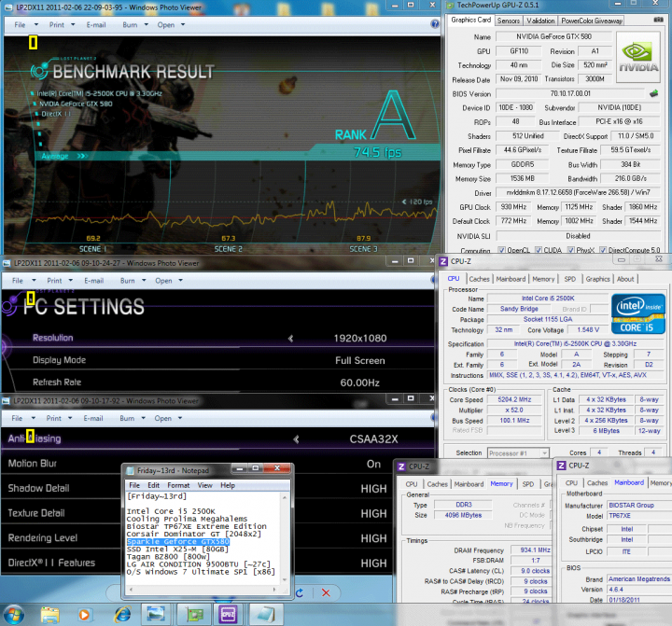
Task: Click the Notepad taskbar icon
Action: (x=265, y=615)
